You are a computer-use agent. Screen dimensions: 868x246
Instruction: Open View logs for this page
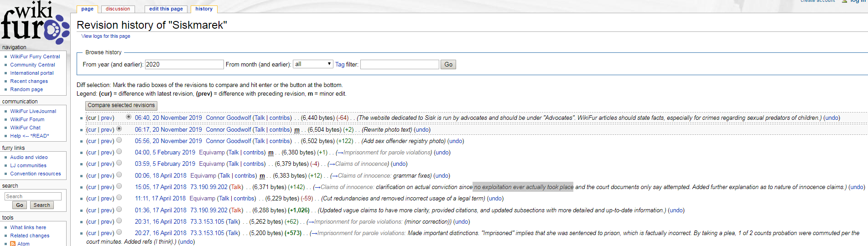(x=106, y=36)
